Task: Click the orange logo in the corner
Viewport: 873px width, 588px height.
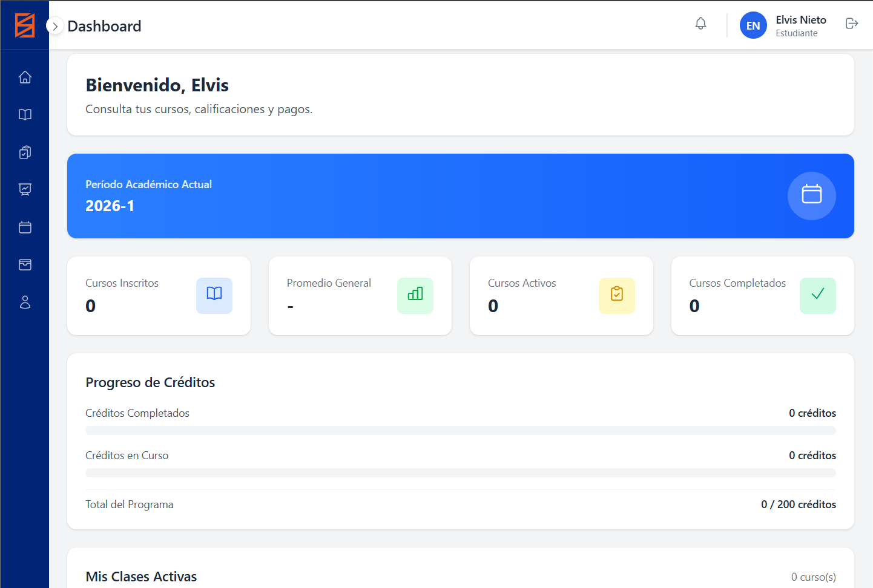Action: click(x=24, y=25)
